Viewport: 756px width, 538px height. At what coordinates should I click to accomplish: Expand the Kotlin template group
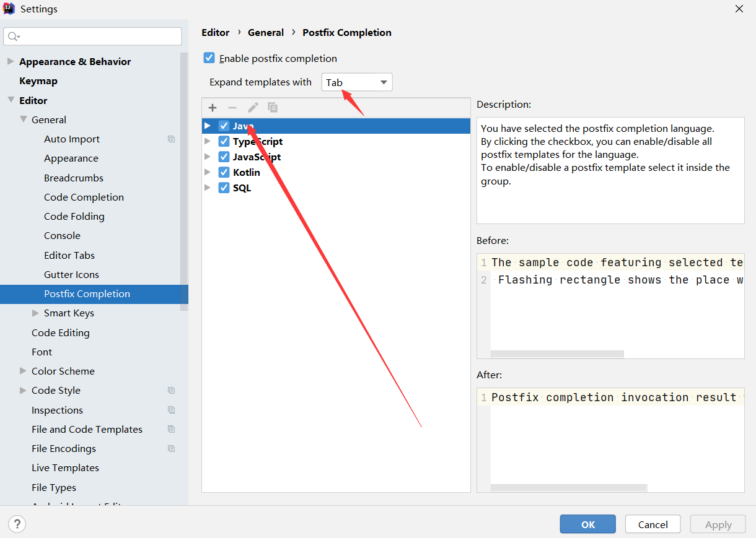click(208, 172)
